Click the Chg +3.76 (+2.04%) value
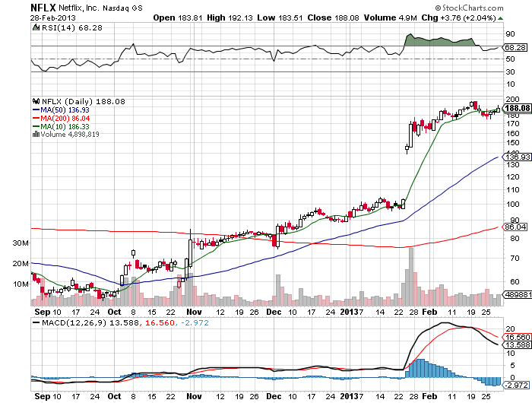532x403 pixels. point(459,17)
